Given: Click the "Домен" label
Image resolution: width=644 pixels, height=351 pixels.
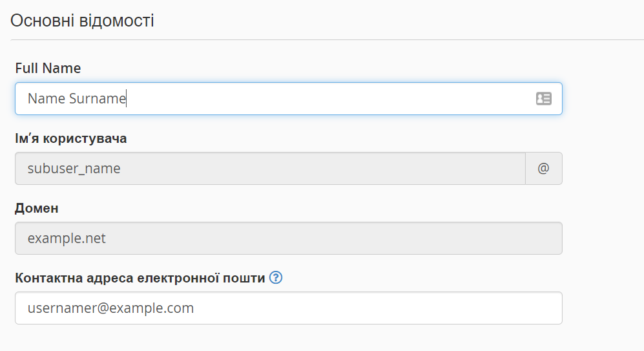Looking at the screenshot, I should tap(37, 208).
